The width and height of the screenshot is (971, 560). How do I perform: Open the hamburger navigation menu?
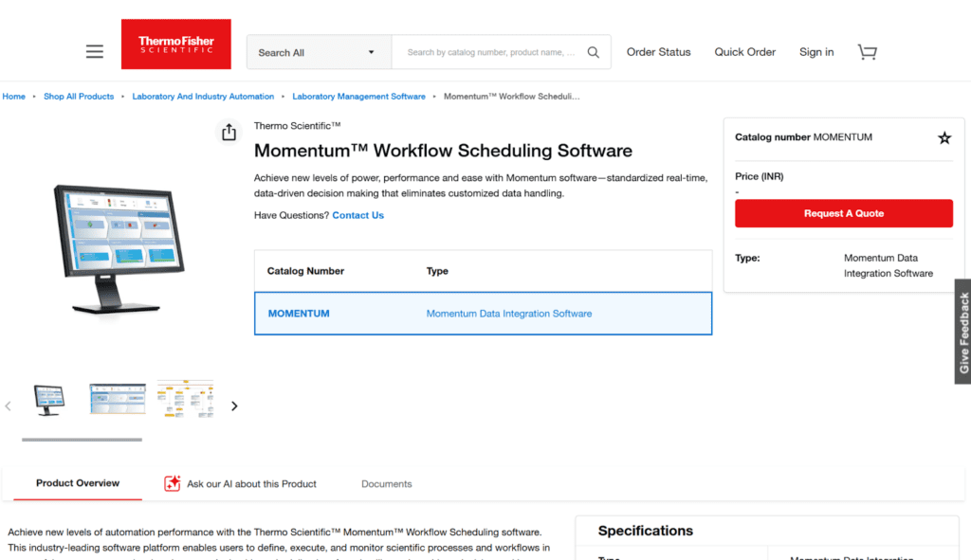coord(95,52)
